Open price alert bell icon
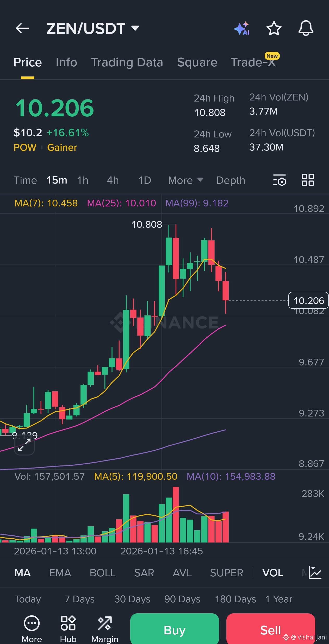Screen dimensions: 329x644 pyautogui.click(x=306, y=28)
